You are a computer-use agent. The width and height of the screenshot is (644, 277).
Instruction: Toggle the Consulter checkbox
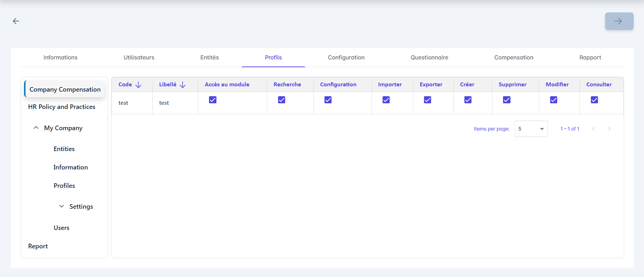(x=594, y=100)
